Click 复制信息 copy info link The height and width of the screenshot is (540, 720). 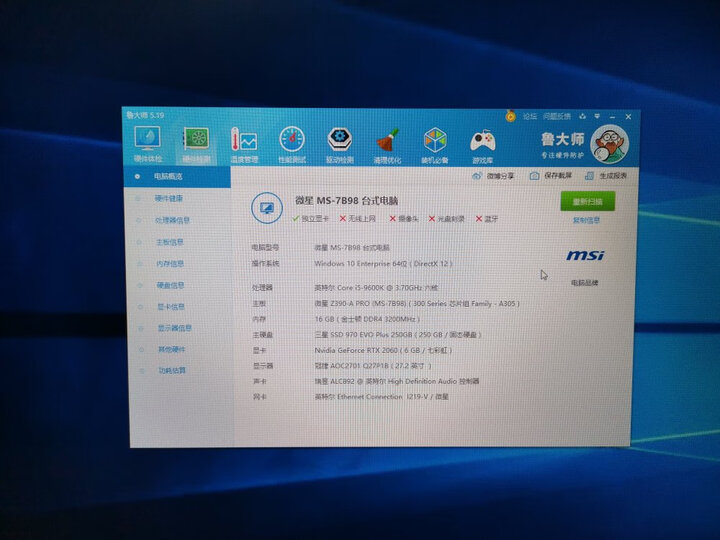pyautogui.click(x=586, y=220)
